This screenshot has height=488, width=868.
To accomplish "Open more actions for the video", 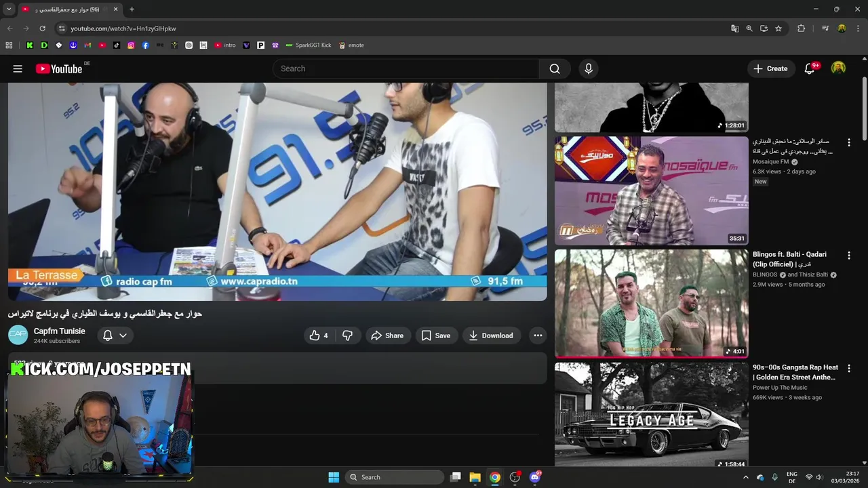I will click(538, 335).
